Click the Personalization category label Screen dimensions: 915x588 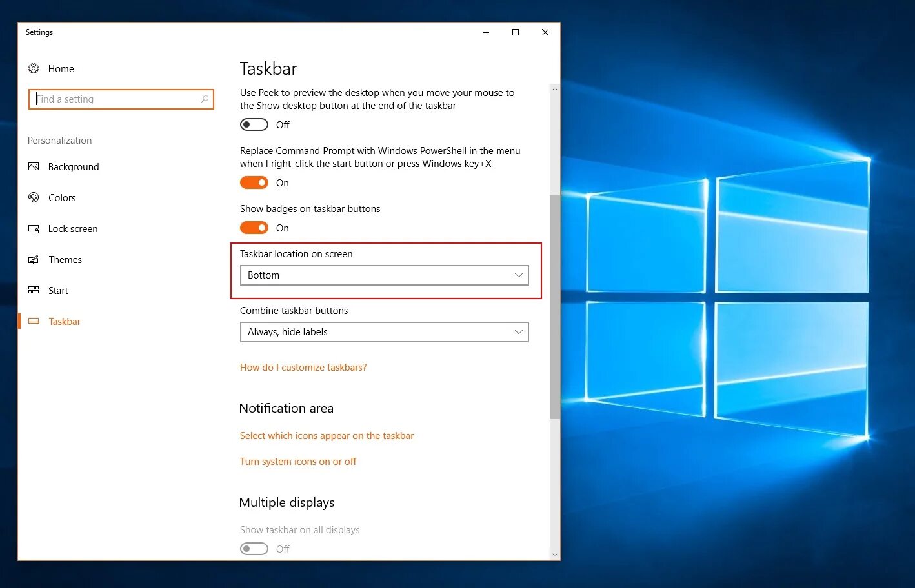(60, 141)
